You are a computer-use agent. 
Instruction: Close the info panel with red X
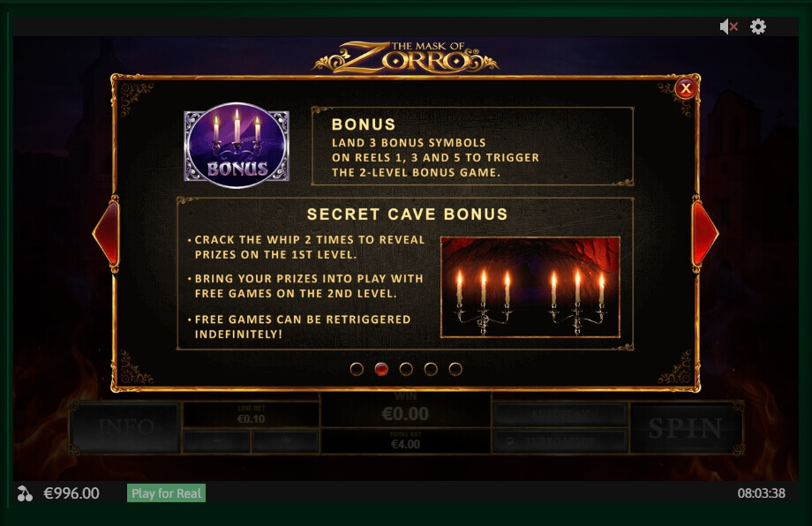[x=686, y=88]
